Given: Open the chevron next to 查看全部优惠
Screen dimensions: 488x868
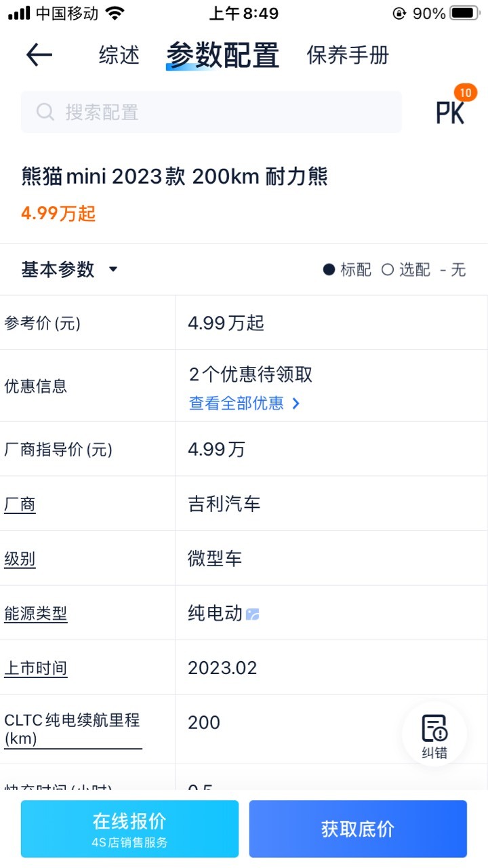Looking at the screenshot, I should (x=296, y=403).
